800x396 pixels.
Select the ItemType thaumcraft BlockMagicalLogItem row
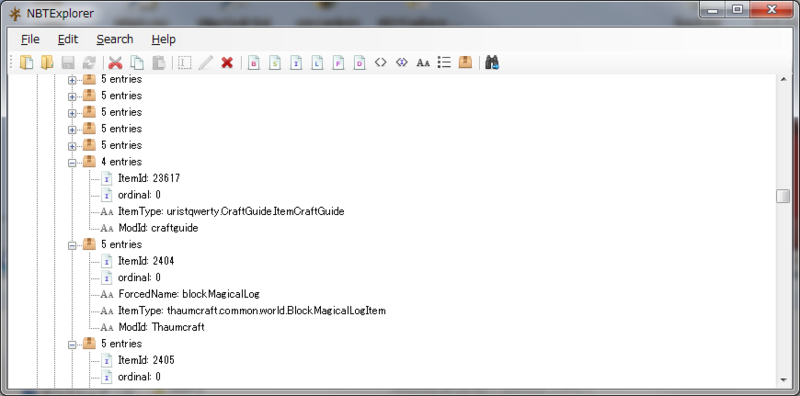252,310
